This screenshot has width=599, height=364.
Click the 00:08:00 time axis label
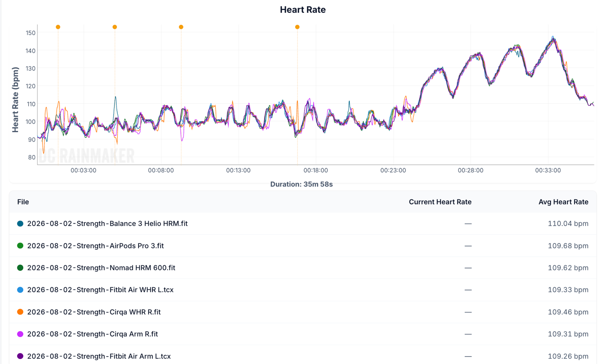click(161, 170)
